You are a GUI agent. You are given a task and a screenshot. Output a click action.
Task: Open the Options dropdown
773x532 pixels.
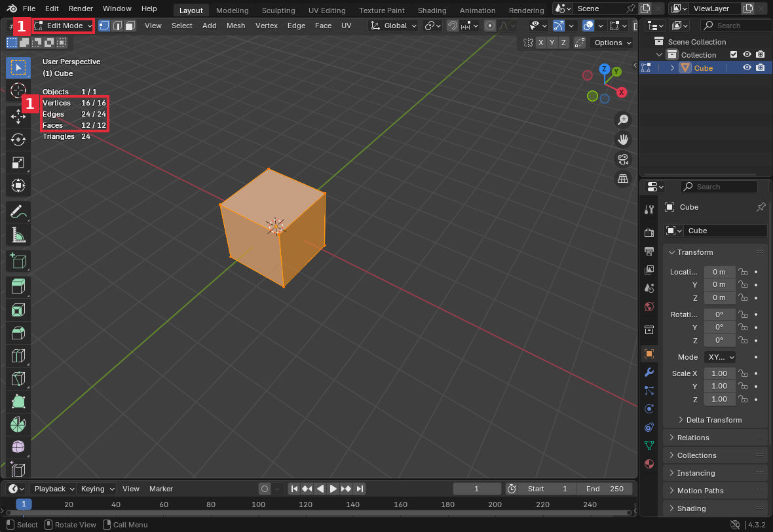click(x=612, y=43)
